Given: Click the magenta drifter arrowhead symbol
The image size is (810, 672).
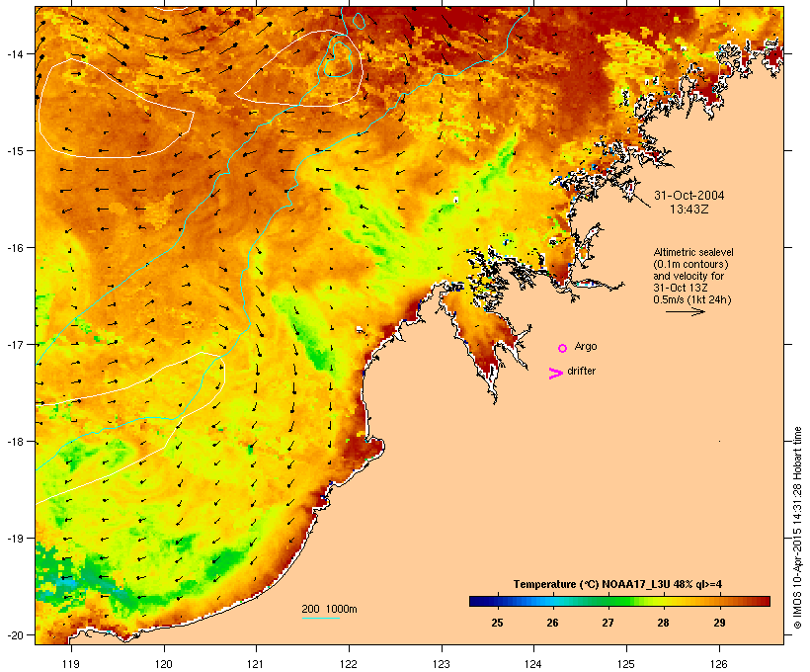Looking at the screenshot, I should [x=556, y=374].
